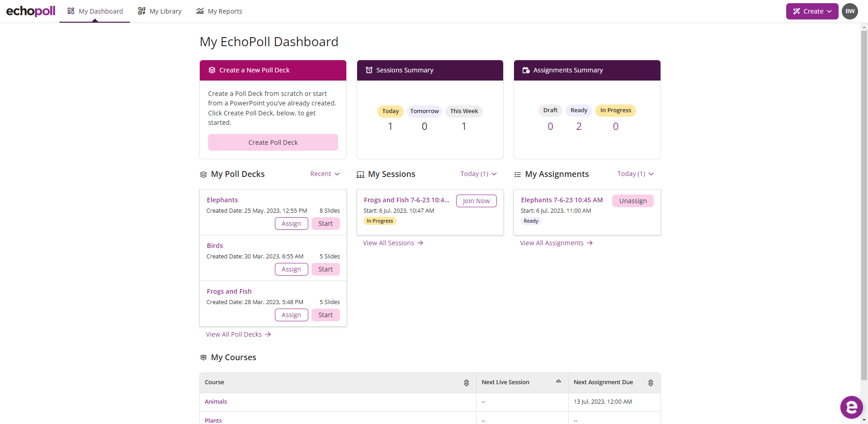Click the My Sessions section icon

[x=360, y=174]
